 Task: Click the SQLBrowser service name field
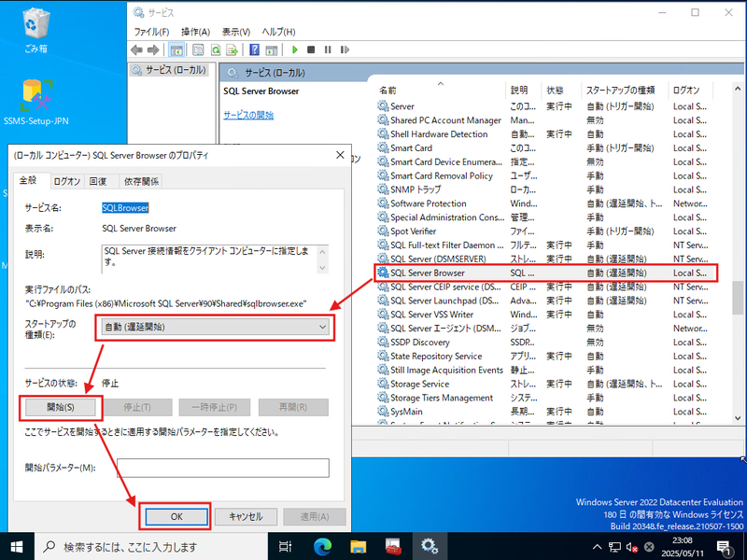[x=125, y=207]
